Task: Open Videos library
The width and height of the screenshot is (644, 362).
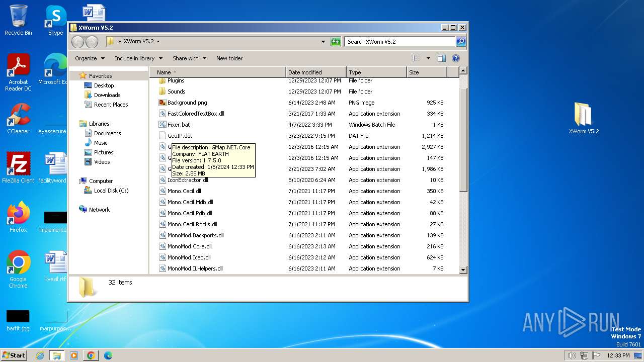Action: pos(102,162)
